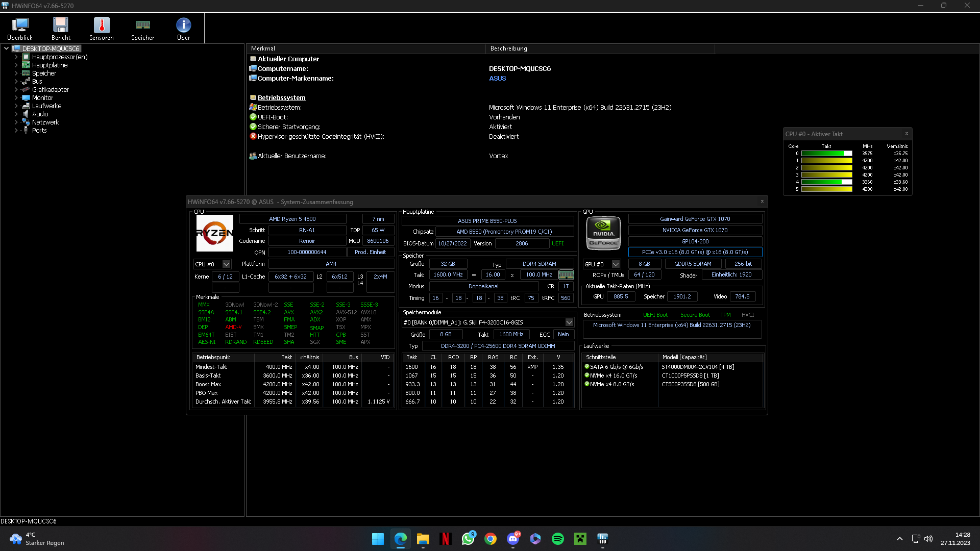Click the ASUS brand link
The image size is (980, 551).
pos(498,79)
